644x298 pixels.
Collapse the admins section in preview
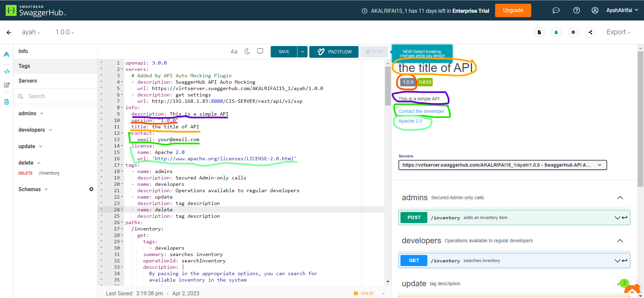click(620, 198)
